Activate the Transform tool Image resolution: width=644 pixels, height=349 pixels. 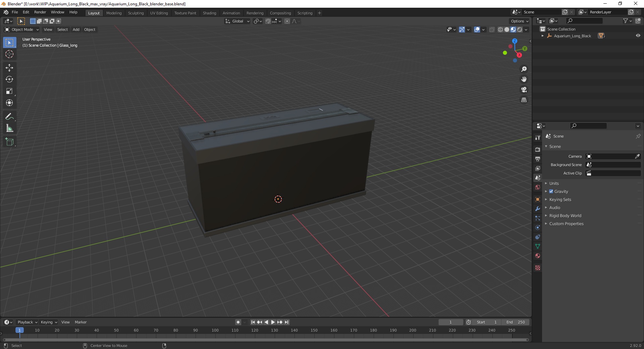tap(9, 103)
